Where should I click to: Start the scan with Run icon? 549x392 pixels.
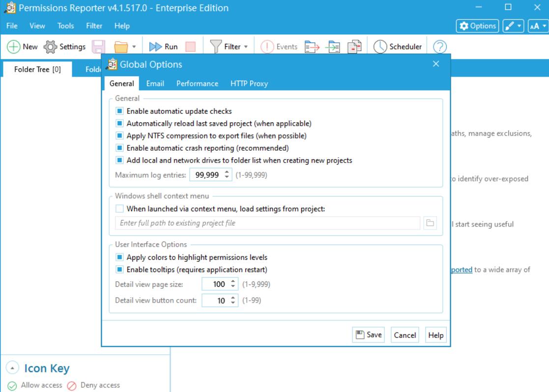click(x=155, y=47)
